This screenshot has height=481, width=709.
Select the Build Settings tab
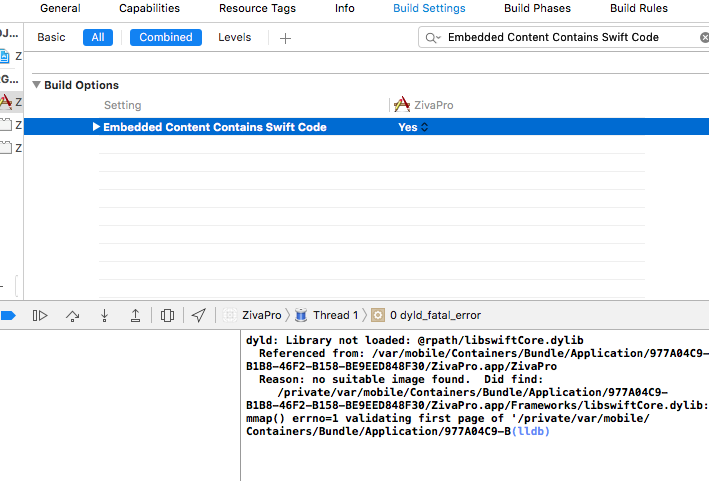coord(429,8)
